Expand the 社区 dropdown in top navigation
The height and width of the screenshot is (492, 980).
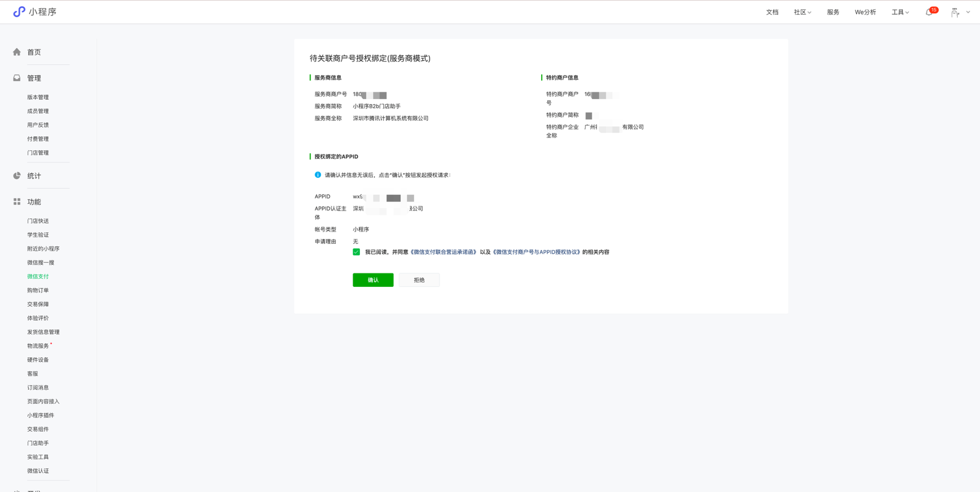tap(802, 12)
